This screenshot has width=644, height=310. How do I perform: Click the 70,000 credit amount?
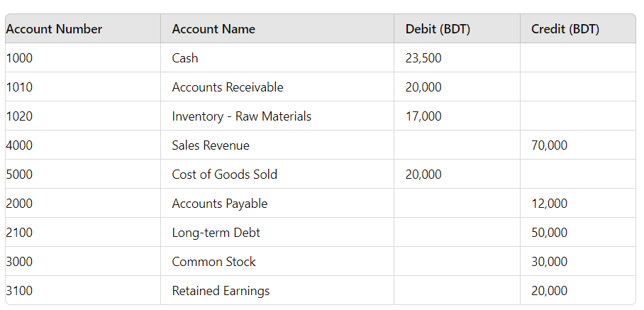[x=549, y=145]
